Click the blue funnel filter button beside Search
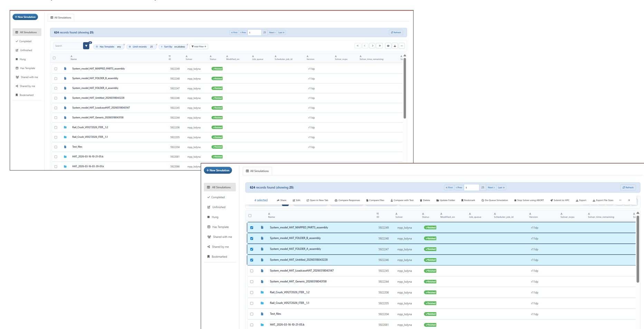 pos(86,46)
